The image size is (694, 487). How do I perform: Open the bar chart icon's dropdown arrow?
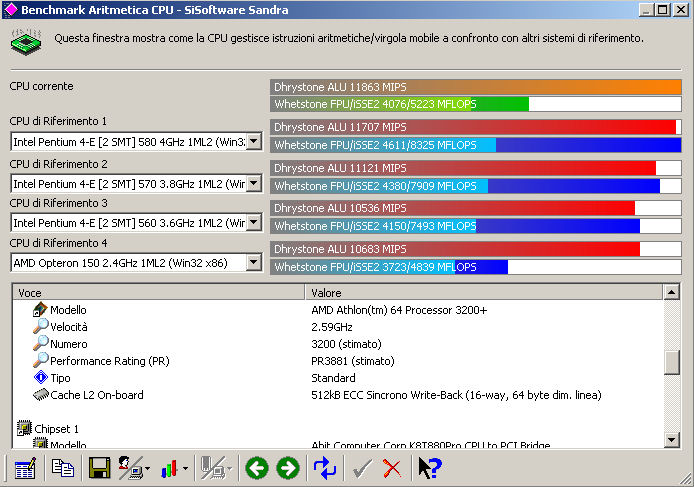coord(185,468)
